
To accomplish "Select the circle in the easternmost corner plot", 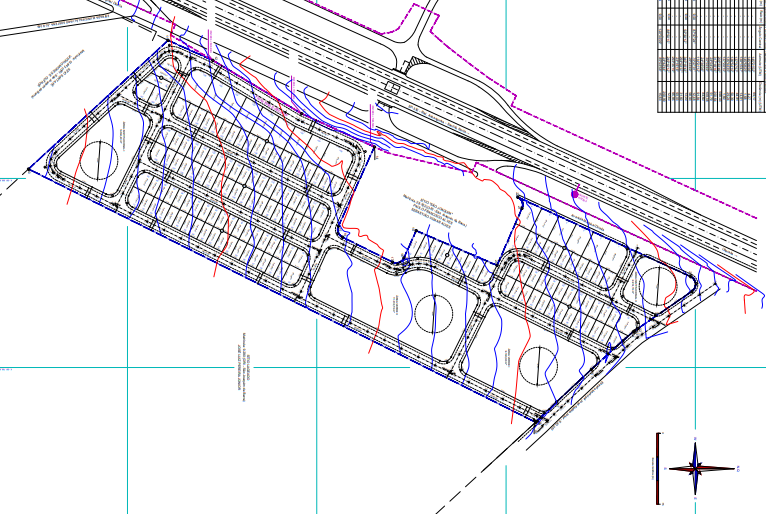I will [658, 286].
